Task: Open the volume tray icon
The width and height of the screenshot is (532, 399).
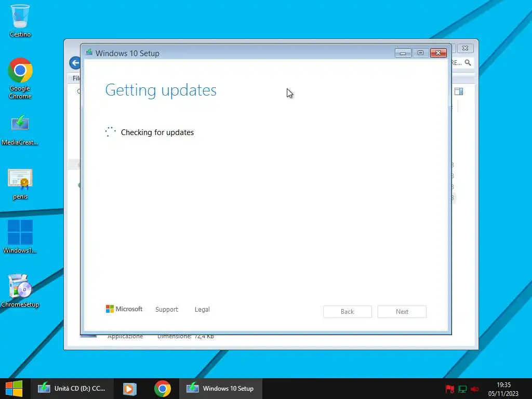Action: (474, 389)
